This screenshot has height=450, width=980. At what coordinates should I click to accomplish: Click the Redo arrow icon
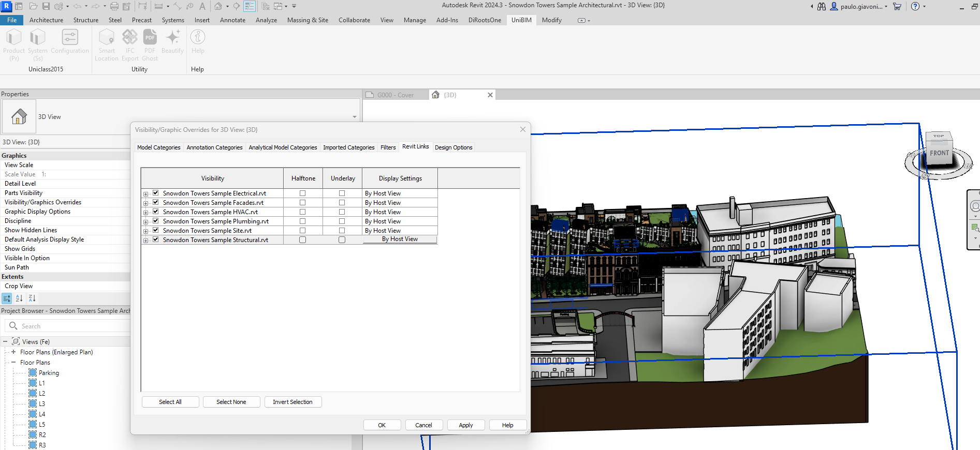(95, 6)
